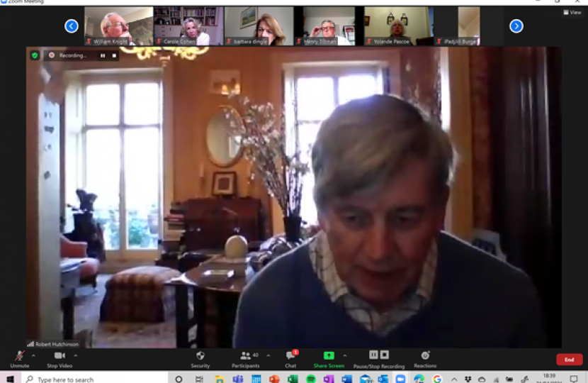Show previous participants with left arrow
The height and width of the screenshot is (383, 588).
coord(72,26)
